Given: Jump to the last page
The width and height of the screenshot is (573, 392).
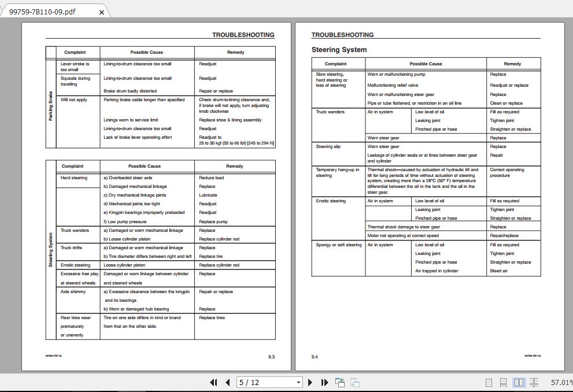Looking at the screenshot, I should (324, 383).
